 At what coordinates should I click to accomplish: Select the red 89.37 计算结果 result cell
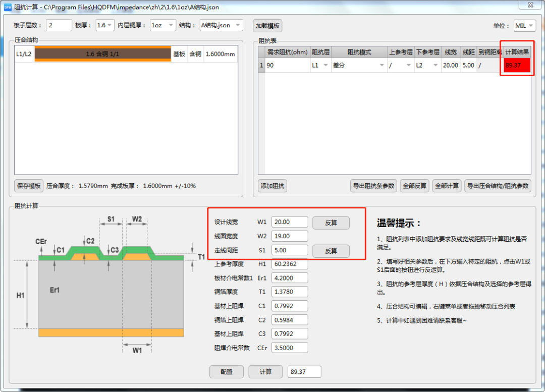(x=517, y=65)
